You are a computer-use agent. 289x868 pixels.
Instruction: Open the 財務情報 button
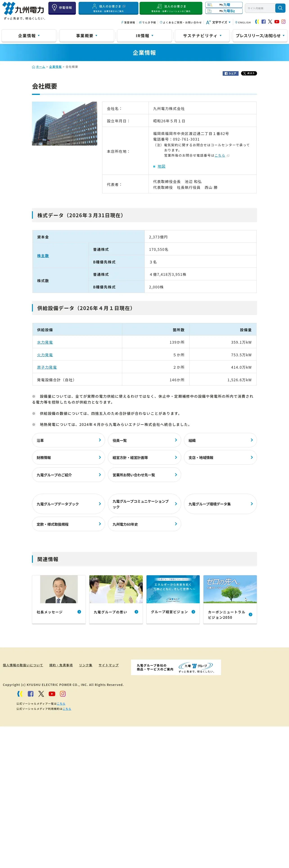click(69, 457)
